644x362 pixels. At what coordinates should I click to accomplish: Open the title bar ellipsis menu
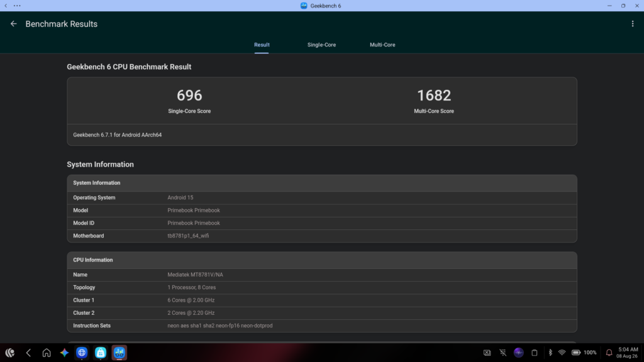click(x=17, y=6)
